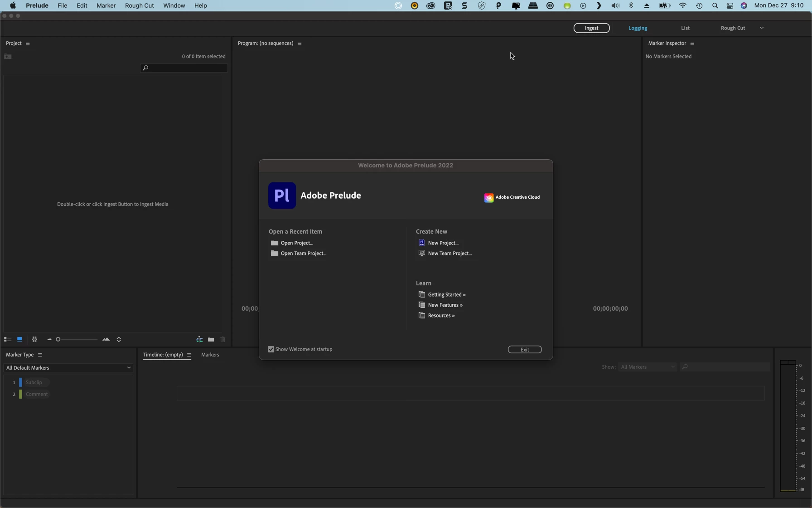Image resolution: width=812 pixels, height=508 pixels.
Task: Click the Adobe Prelude Pl logo
Action: point(282,195)
